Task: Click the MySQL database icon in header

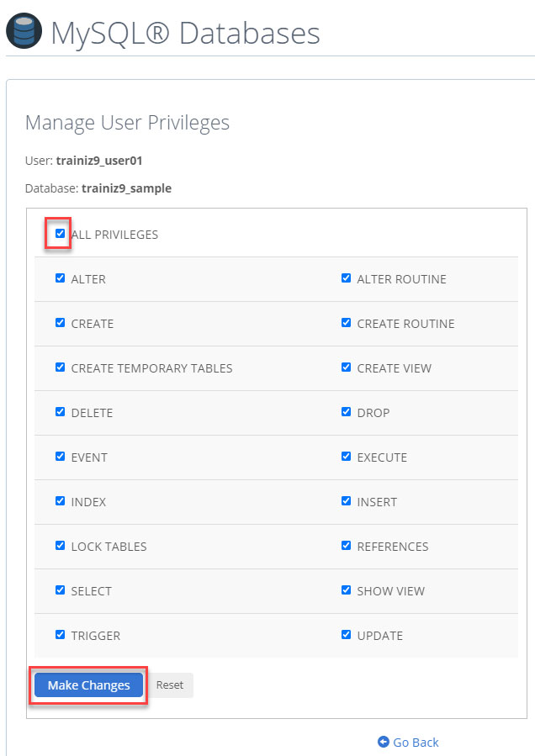Action: pos(24,31)
